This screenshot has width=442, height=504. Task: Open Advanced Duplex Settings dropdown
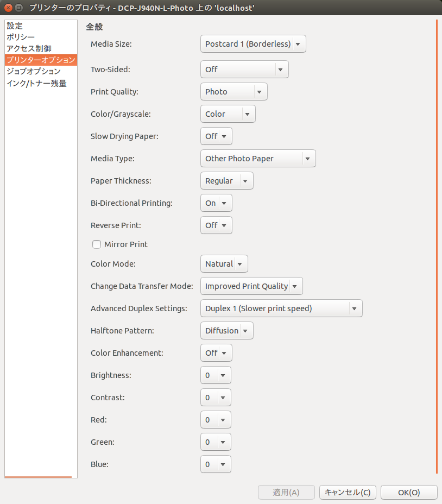coord(281,308)
